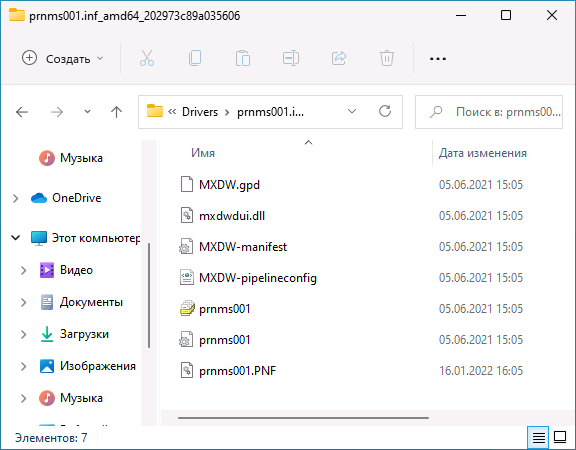Click the prnms001 setup information file icon
This screenshot has width=576, height=450.
click(x=187, y=309)
